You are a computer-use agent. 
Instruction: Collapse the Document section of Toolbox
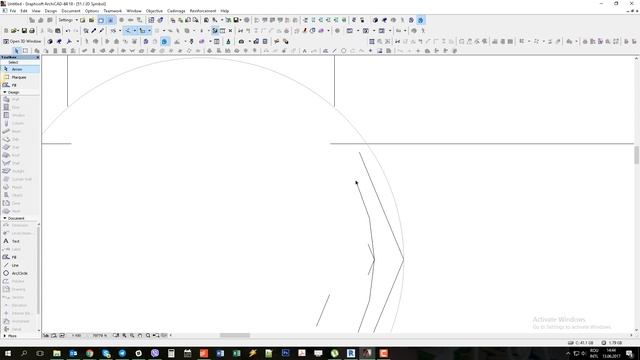tap(5, 218)
